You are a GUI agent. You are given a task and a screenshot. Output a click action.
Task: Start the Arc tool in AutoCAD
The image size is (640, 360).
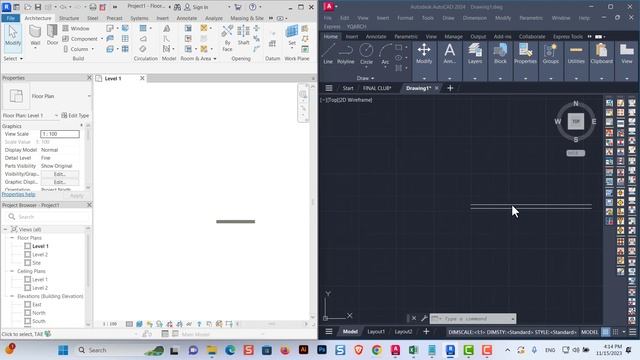385,54
